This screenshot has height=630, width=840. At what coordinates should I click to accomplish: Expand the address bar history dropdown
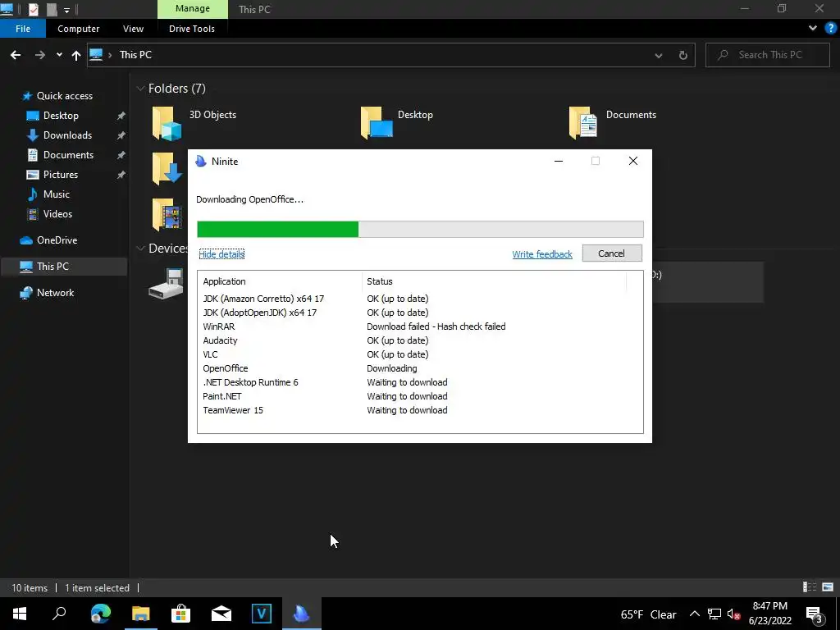[659, 55]
